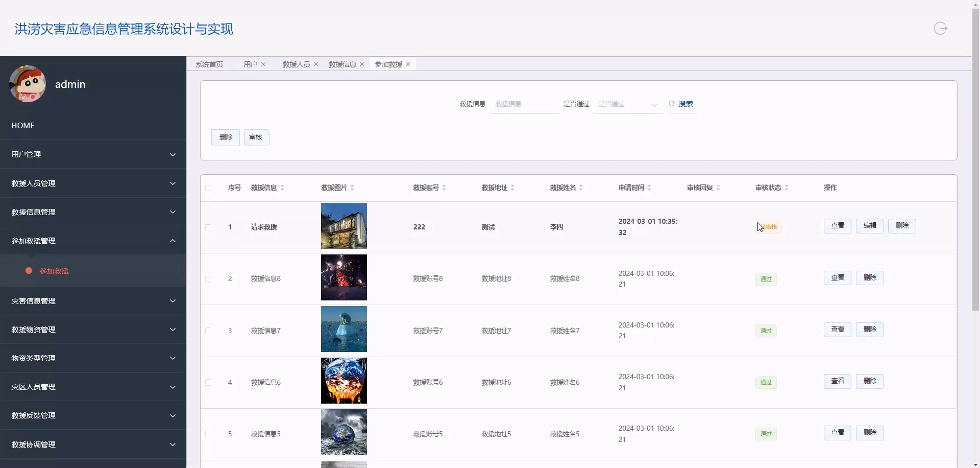Click the page vertical scrollbar
The width and height of the screenshot is (980, 468).
click(975, 159)
